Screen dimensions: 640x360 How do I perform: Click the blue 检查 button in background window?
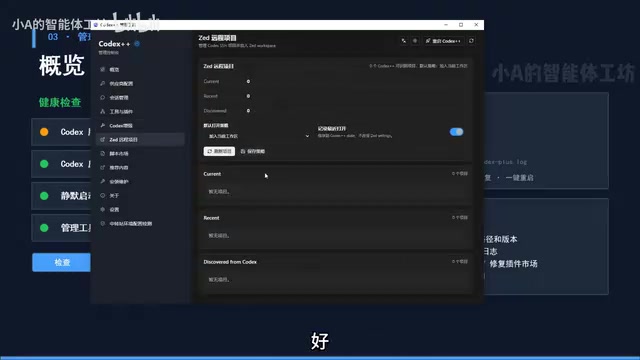click(62, 262)
